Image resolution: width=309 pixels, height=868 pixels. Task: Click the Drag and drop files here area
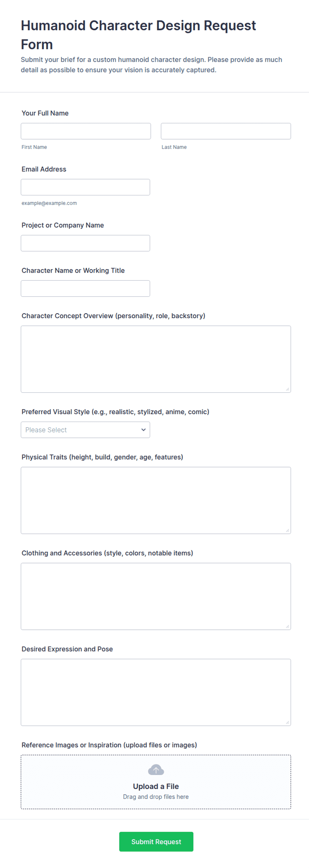[156, 797]
